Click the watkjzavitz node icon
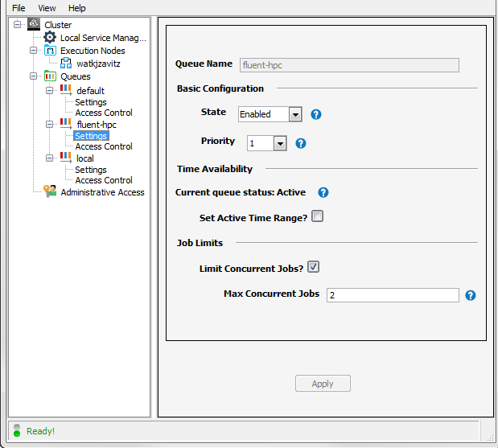The width and height of the screenshot is (498, 448). coord(66,63)
